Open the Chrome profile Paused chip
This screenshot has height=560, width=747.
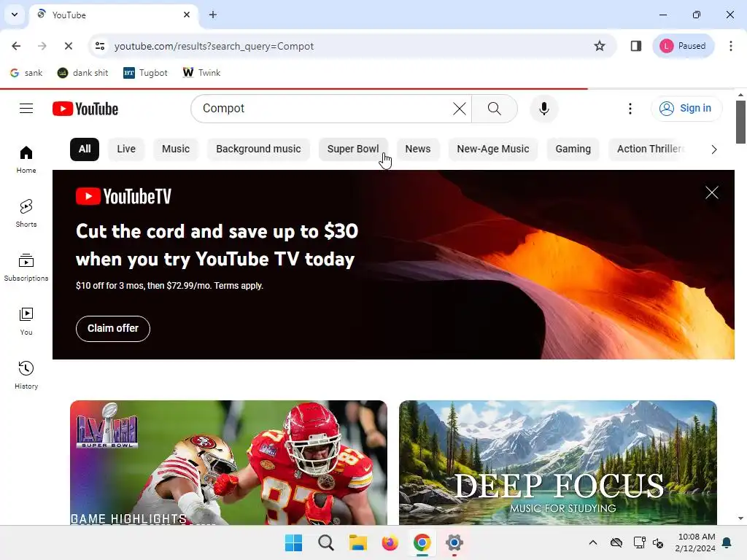[x=683, y=46]
